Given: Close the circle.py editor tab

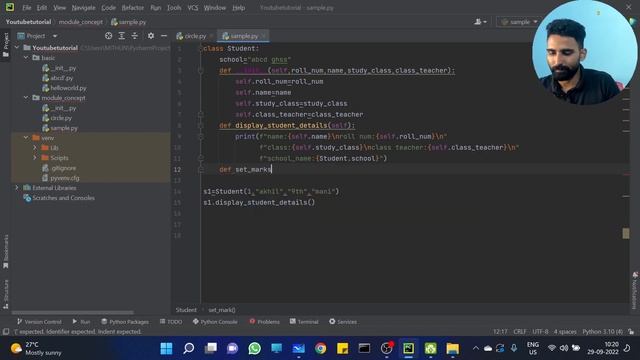Looking at the screenshot, I should [x=211, y=36].
